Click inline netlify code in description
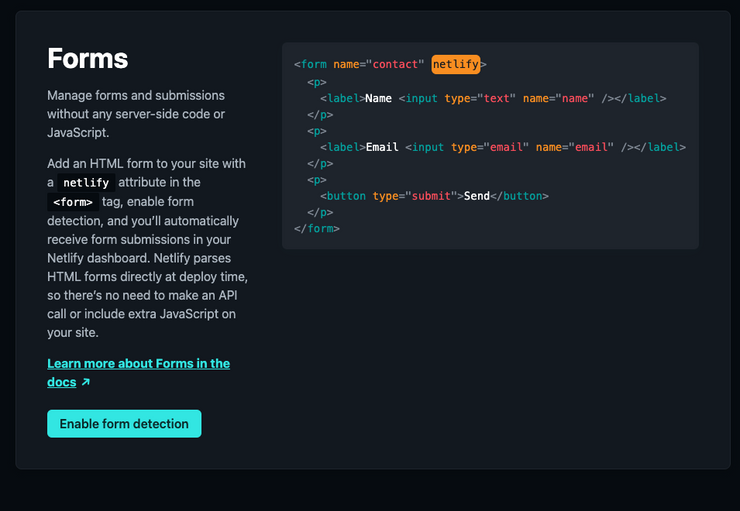This screenshot has height=511, width=740. pos(86,183)
